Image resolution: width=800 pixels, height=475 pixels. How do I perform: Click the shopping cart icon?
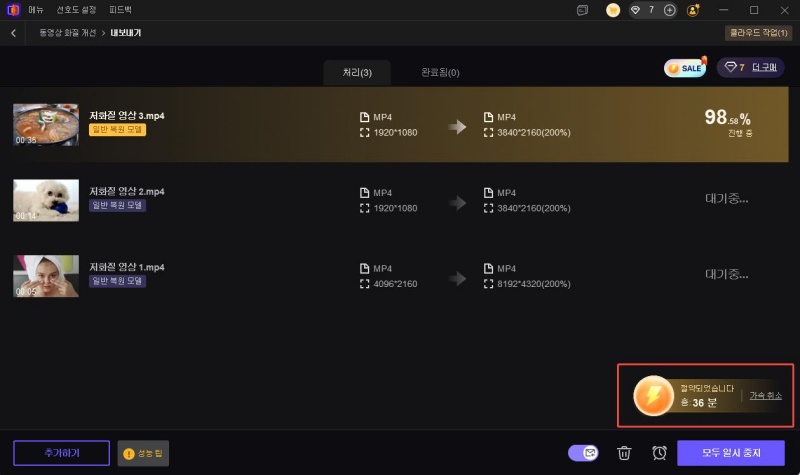(613, 10)
